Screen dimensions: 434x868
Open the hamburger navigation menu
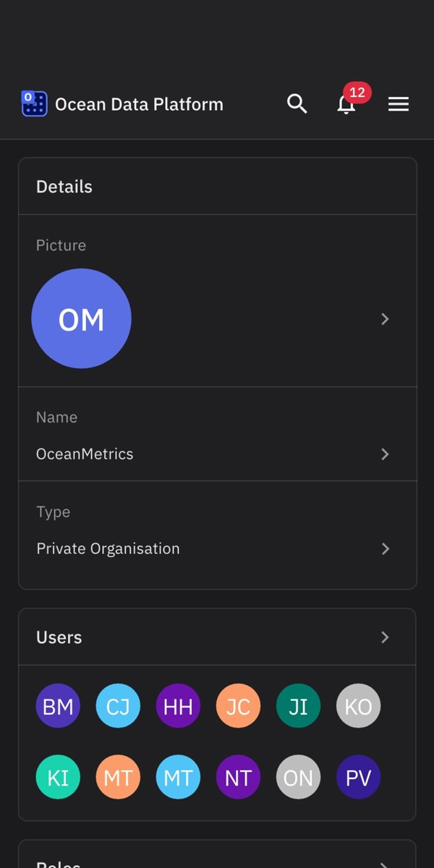[399, 103]
